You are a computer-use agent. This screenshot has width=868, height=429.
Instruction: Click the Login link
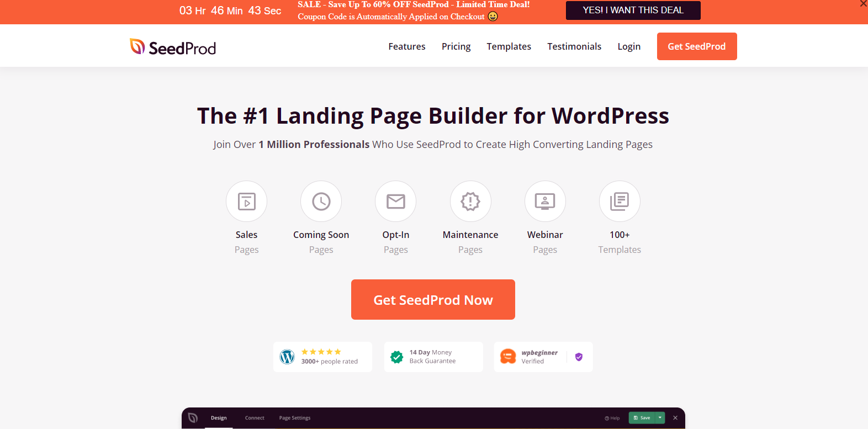(629, 46)
